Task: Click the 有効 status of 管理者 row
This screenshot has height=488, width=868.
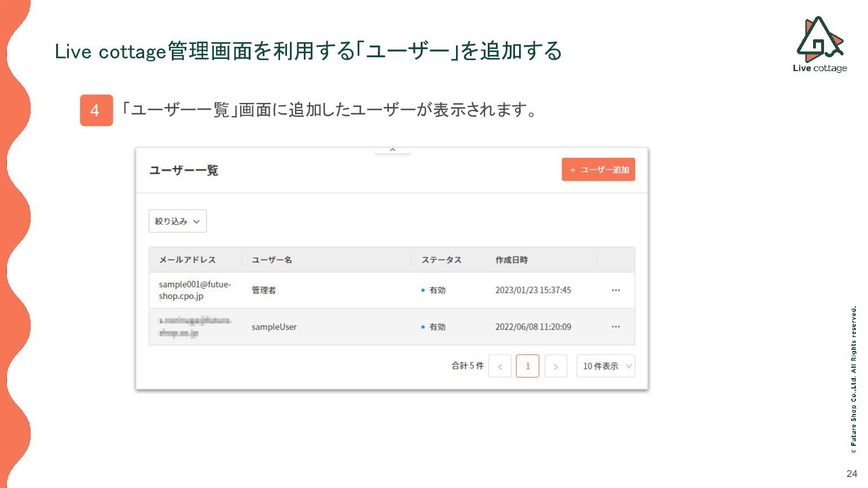Action: coord(437,290)
